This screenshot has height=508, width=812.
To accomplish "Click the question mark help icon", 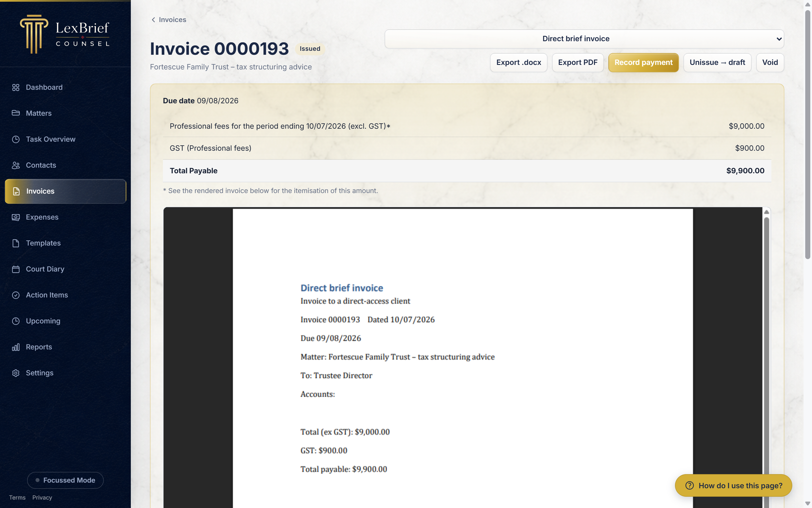I will click(689, 485).
